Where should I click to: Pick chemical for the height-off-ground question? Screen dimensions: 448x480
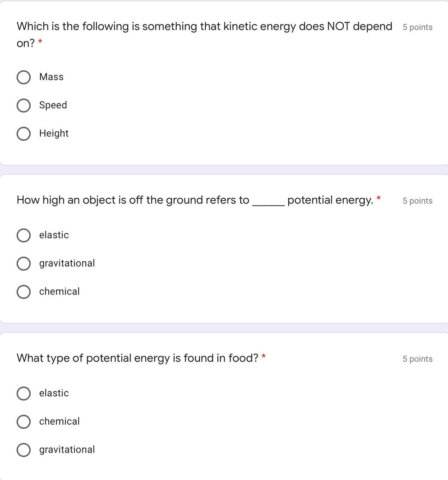click(x=24, y=292)
